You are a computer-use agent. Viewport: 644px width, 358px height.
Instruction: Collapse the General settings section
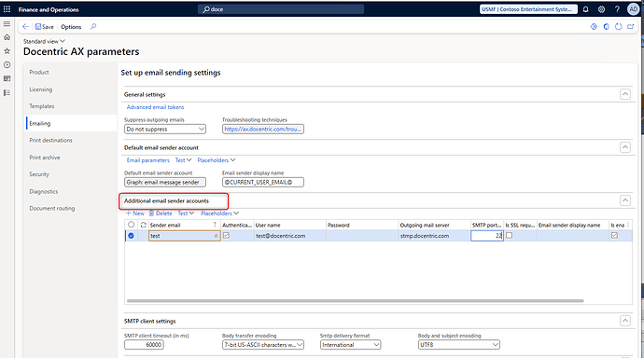pos(624,94)
